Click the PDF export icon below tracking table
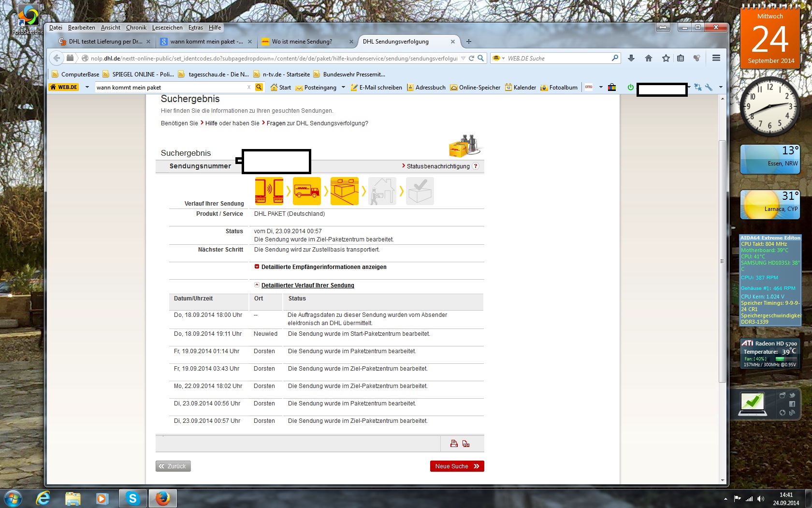The image size is (812, 508). (466, 444)
